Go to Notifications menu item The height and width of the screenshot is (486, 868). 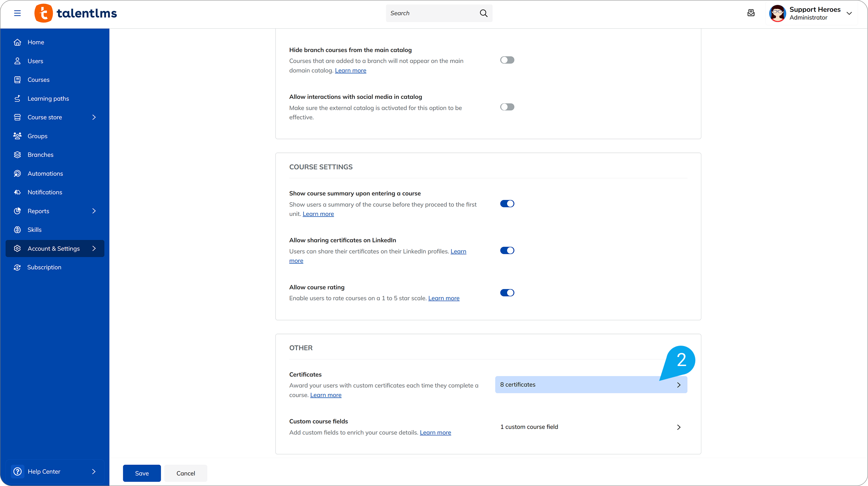[x=45, y=192]
